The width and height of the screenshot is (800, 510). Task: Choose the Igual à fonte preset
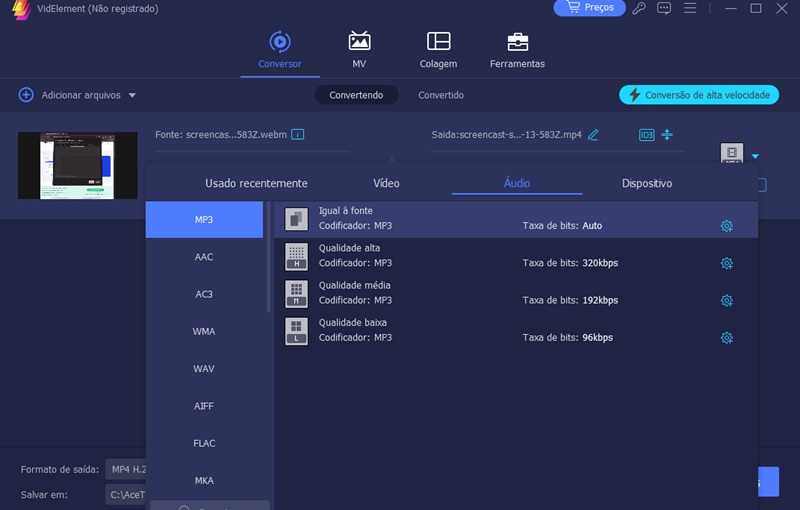516,219
